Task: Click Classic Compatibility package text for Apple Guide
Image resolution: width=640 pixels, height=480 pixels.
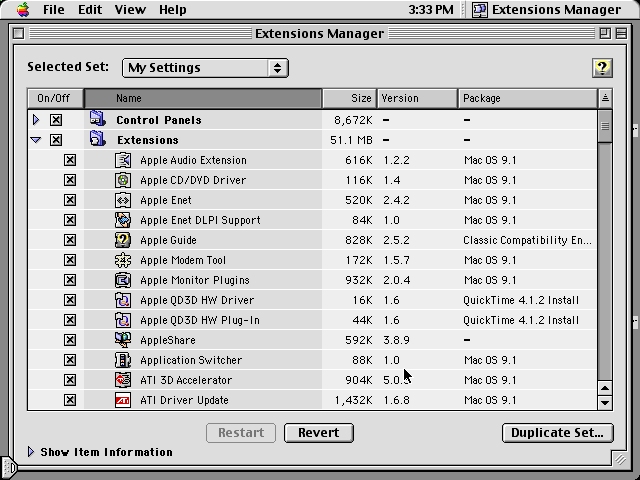Action: click(527, 240)
